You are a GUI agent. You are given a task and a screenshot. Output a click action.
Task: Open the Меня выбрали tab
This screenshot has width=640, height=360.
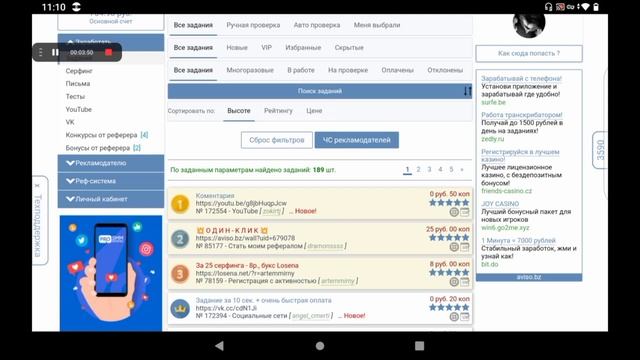pos(377,25)
